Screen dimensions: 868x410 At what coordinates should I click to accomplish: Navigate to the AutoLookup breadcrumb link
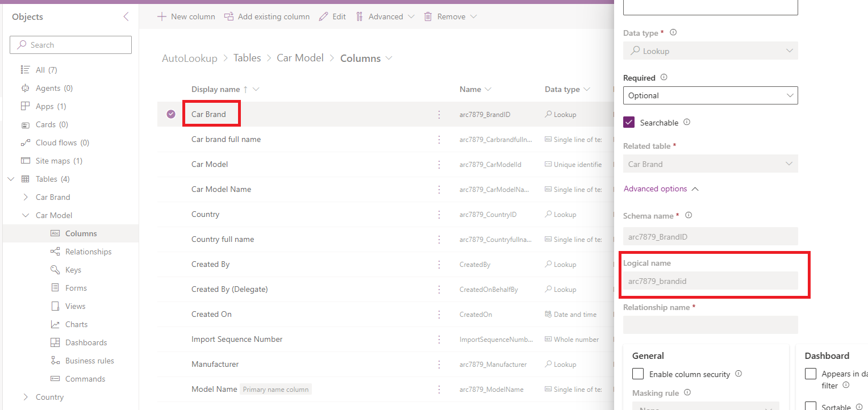click(x=190, y=58)
